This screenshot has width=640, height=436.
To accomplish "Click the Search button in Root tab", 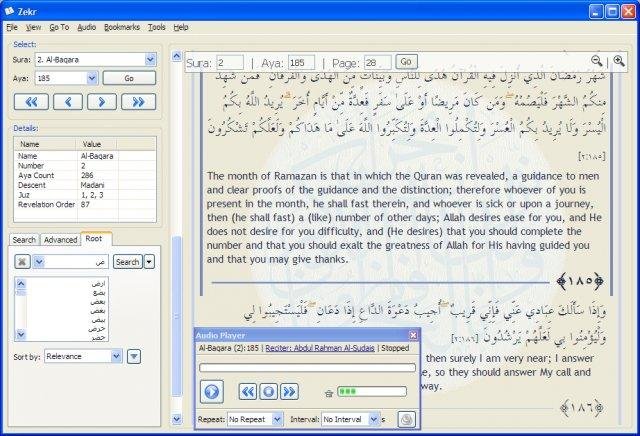I will click(x=127, y=262).
